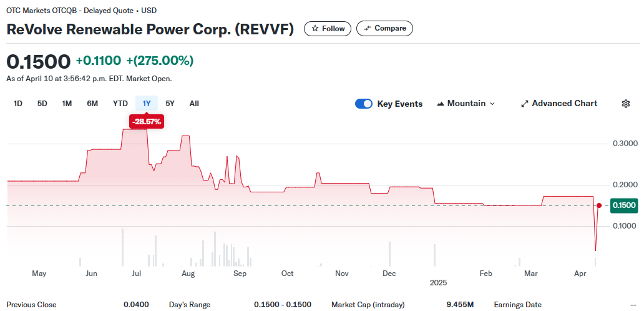Toggle the Key Events switch
644x311 pixels.
click(364, 104)
